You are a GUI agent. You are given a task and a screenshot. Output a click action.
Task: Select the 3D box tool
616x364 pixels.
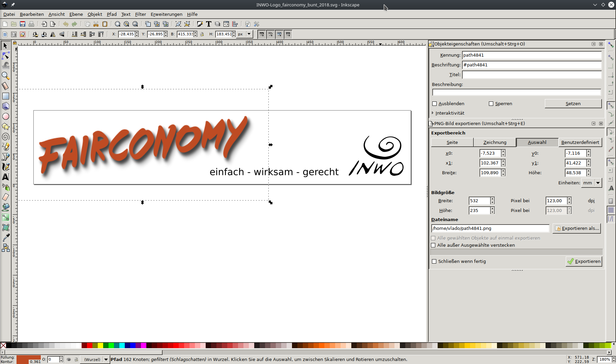[x=6, y=106]
